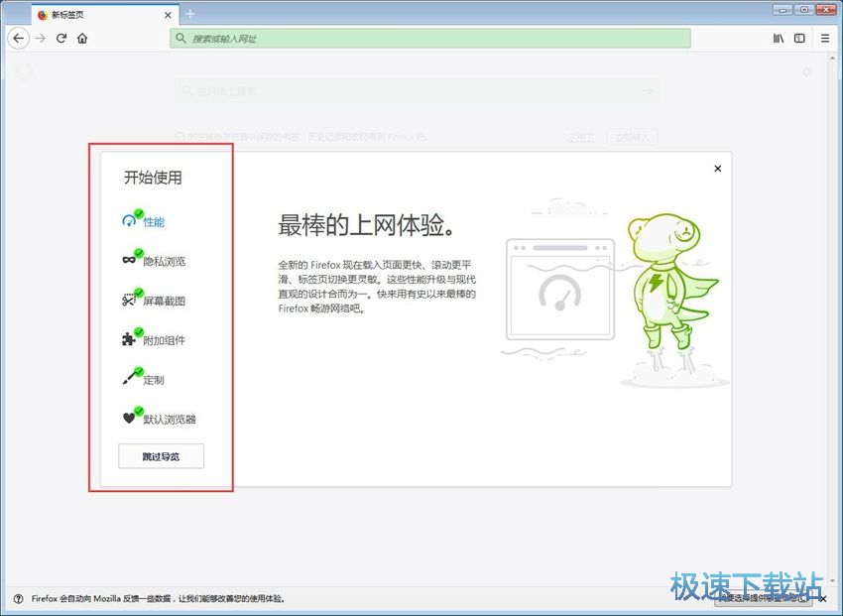Click the scissors screenshot icon

click(x=129, y=300)
